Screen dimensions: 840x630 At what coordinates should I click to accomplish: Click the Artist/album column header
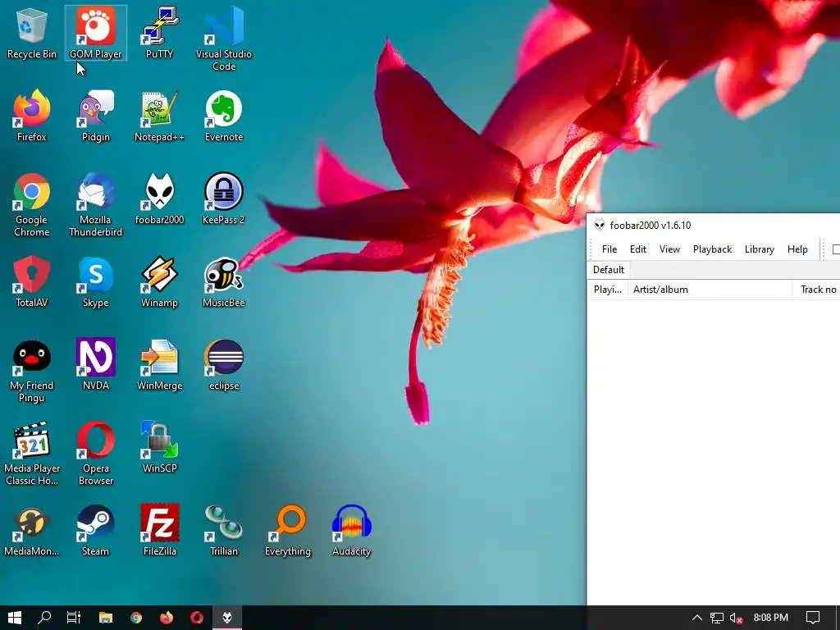click(710, 290)
